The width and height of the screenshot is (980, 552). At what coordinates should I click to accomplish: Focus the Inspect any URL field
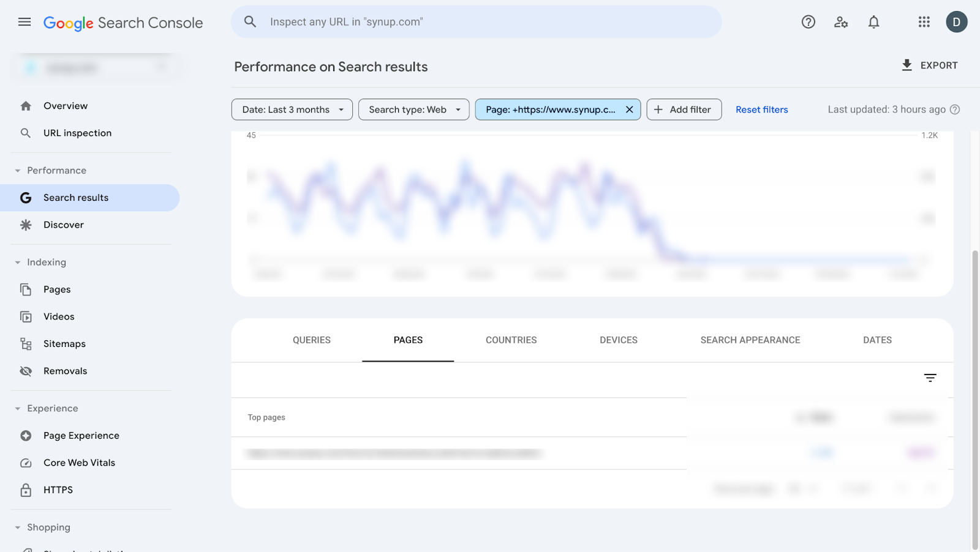coord(476,22)
